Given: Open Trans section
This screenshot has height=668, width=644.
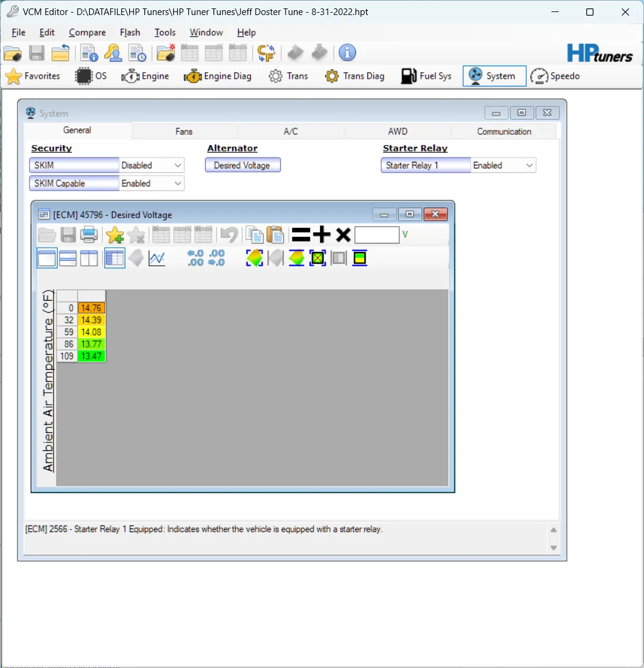Looking at the screenshot, I should click(x=289, y=76).
